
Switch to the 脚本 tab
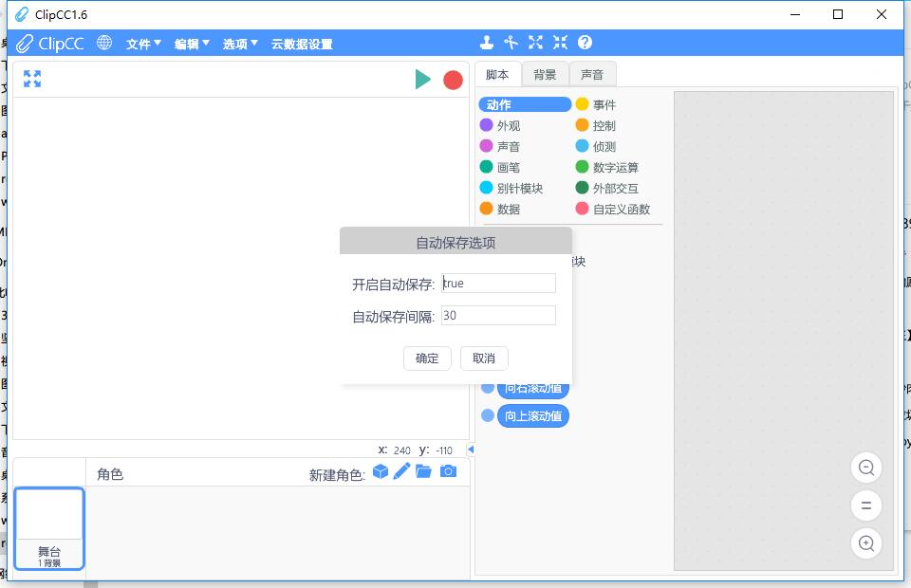(498, 75)
